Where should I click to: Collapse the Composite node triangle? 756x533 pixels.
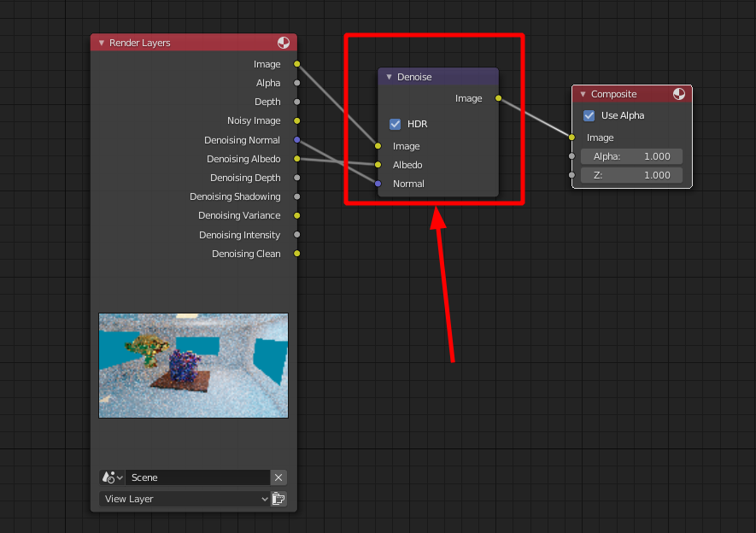[x=583, y=94]
